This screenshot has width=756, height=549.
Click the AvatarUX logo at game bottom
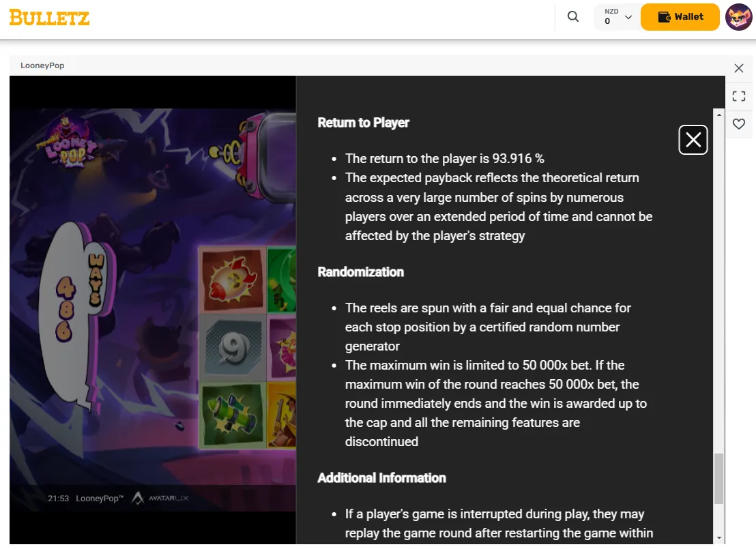point(160,498)
